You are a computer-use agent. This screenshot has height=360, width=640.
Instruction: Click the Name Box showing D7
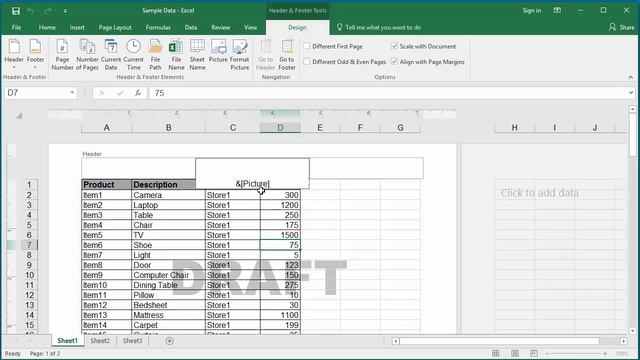pyautogui.click(x=37, y=93)
